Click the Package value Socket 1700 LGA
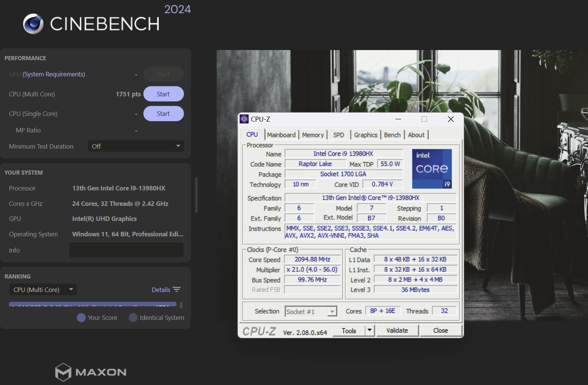The image size is (588, 385). (343, 174)
